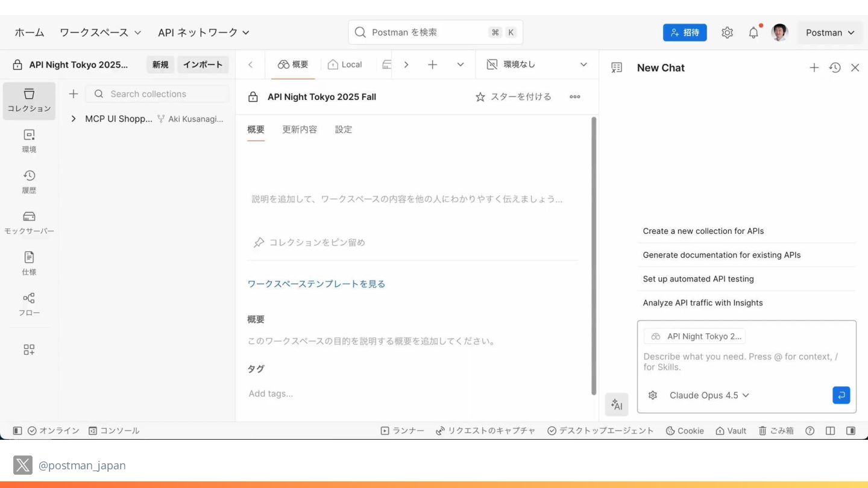Open the Collections sidebar panel

pos(29,101)
